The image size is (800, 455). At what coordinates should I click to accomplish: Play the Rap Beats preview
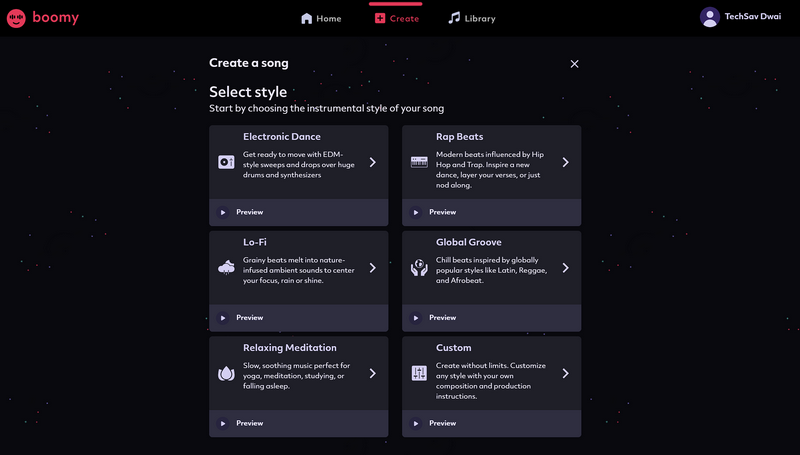pos(416,212)
